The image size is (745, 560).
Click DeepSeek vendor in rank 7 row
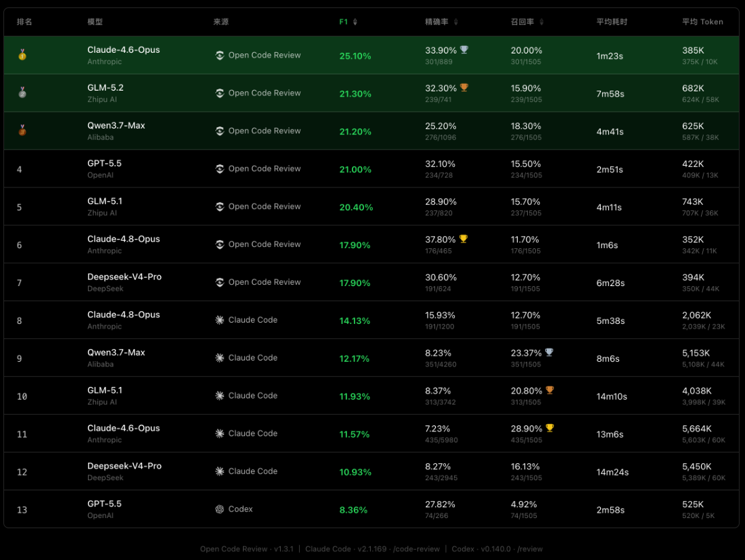pyautogui.click(x=106, y=289)
